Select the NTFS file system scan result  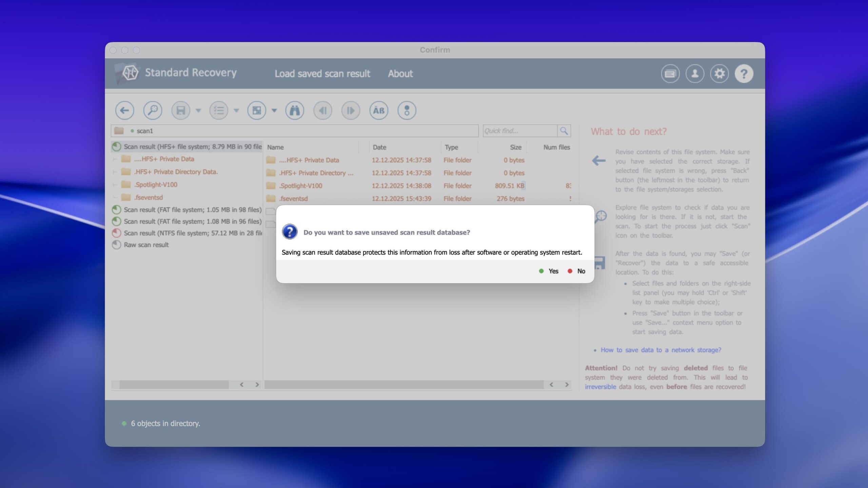coord(192,233)
